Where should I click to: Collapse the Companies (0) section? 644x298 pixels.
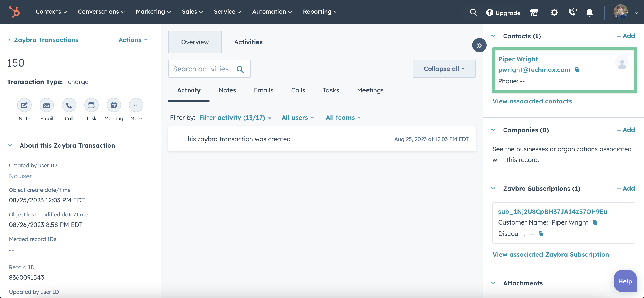pos(493,130)
